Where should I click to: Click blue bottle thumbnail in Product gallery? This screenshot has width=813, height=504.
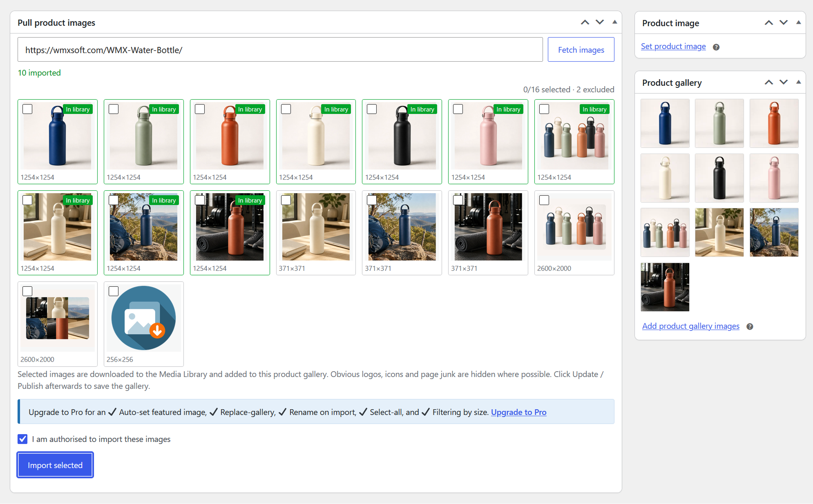pyautogui.click(x=665, y=123)
